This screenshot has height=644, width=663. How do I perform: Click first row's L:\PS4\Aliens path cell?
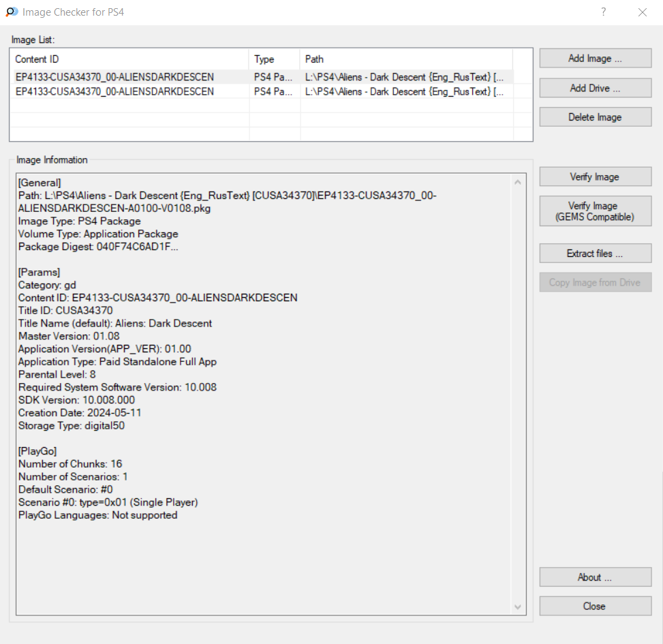pos(404,77)
